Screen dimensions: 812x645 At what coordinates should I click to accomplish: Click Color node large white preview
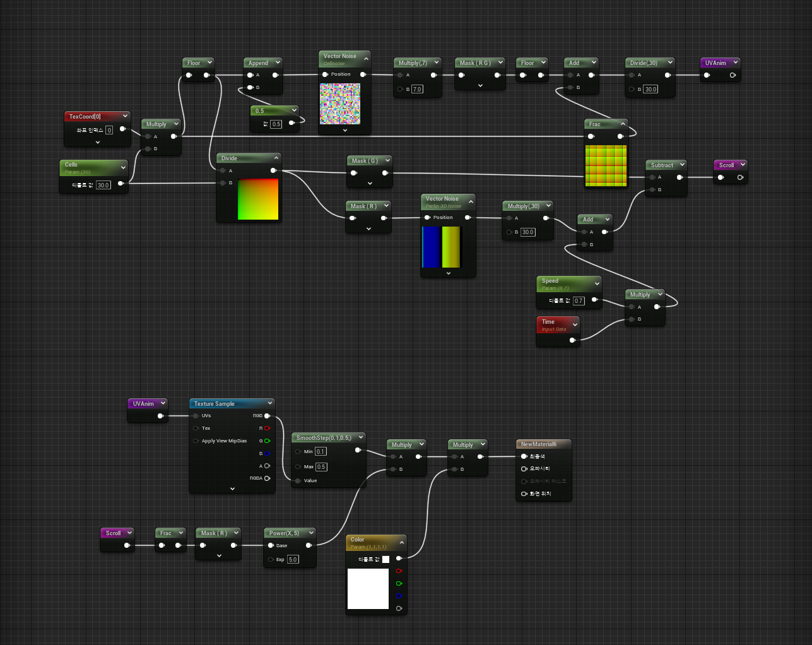tap(368, 589)
